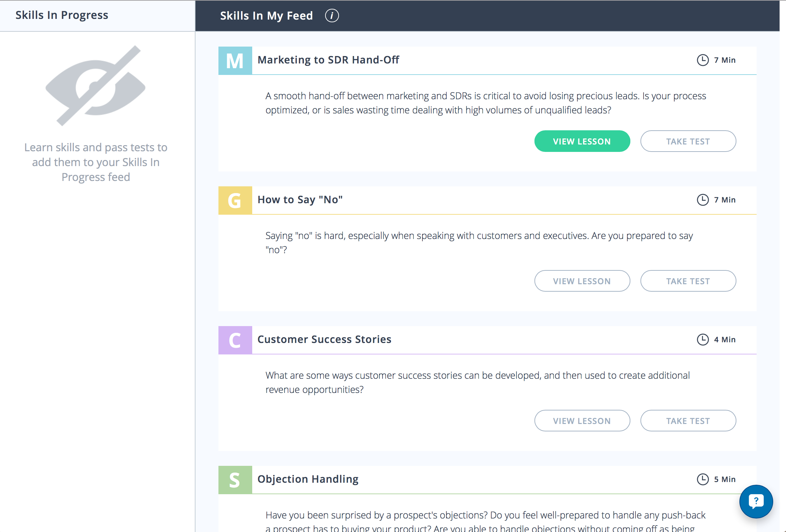Select the Skills In Progress header tab

pyautogui.click(x=62, y=15)
